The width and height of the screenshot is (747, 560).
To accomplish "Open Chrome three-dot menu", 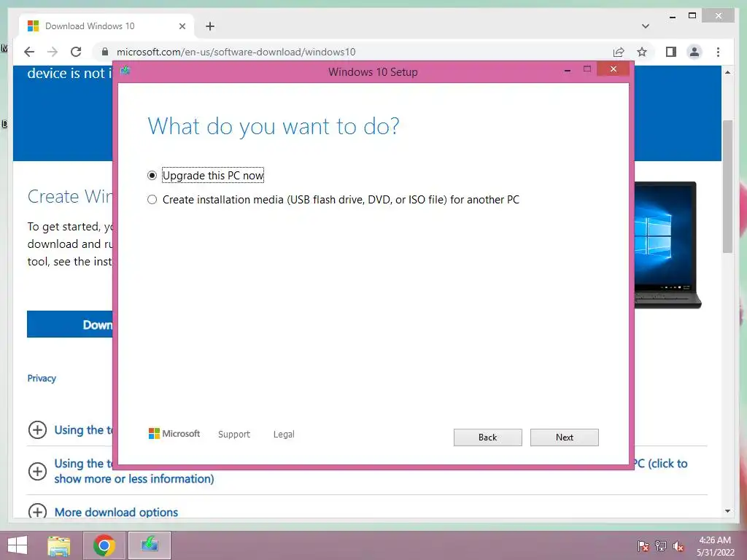I will click(x=718, y=52).
